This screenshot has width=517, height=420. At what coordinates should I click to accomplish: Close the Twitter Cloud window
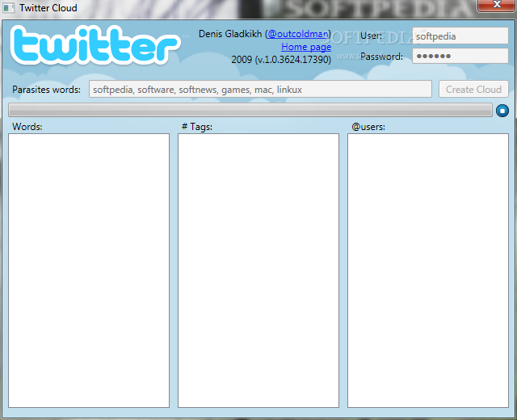pos(497,6)
